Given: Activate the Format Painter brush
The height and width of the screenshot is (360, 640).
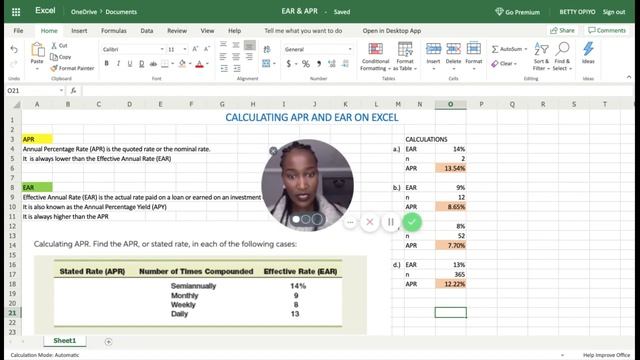Looking at the screenshot, I should click(53, 68).
